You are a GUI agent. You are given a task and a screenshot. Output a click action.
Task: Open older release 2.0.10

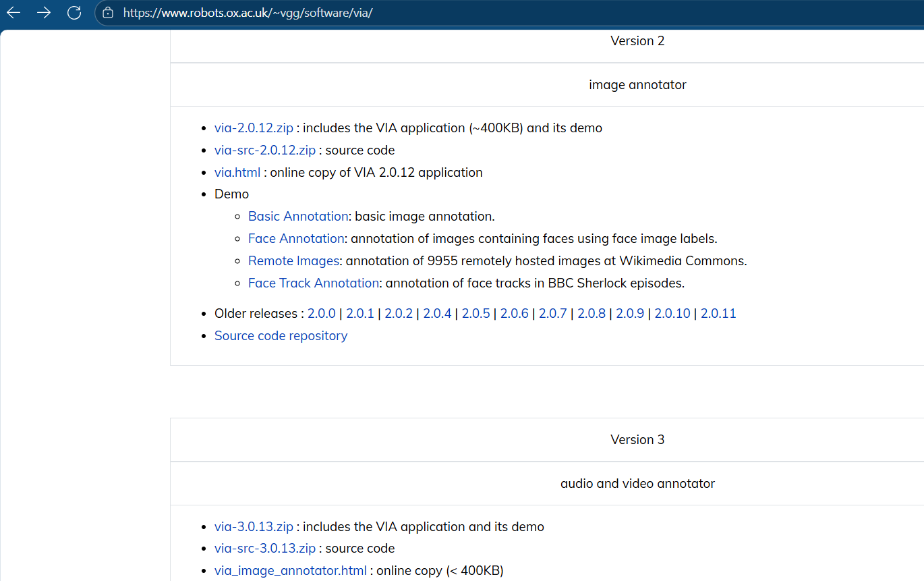coord(672,313)
